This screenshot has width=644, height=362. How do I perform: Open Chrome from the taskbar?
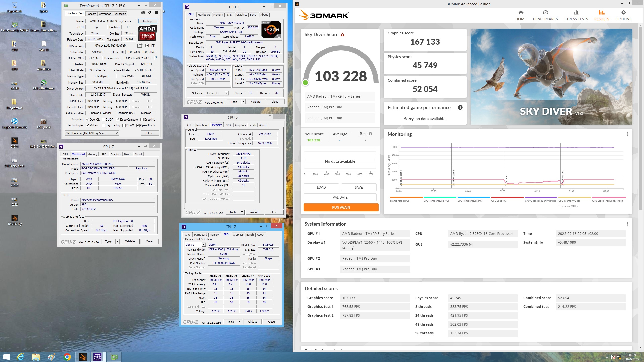[67, 357]
